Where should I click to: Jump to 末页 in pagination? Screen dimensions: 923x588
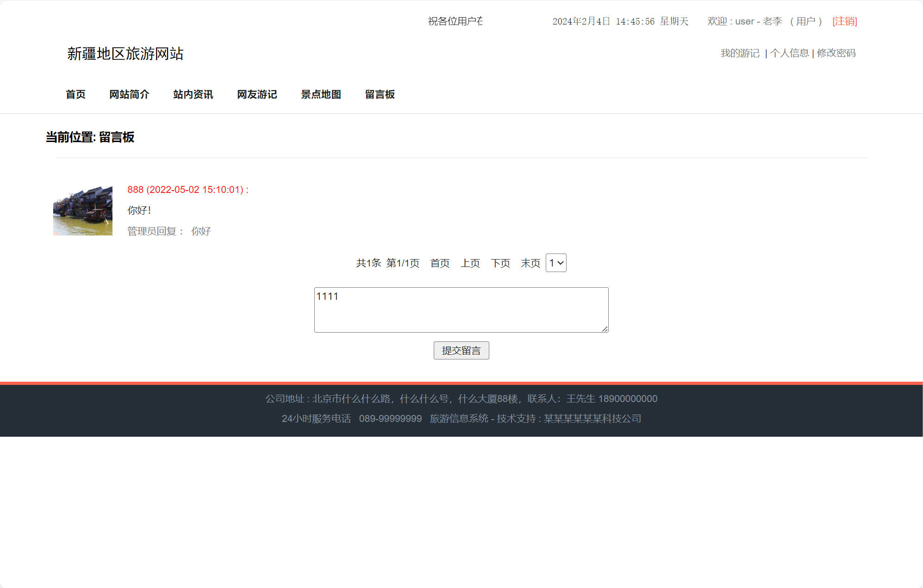click(x=530, y=263)
